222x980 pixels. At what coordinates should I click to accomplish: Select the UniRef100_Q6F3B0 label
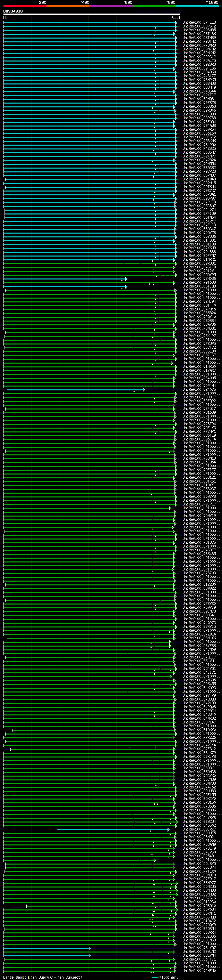pyautogui.click(x=199, y=114)
